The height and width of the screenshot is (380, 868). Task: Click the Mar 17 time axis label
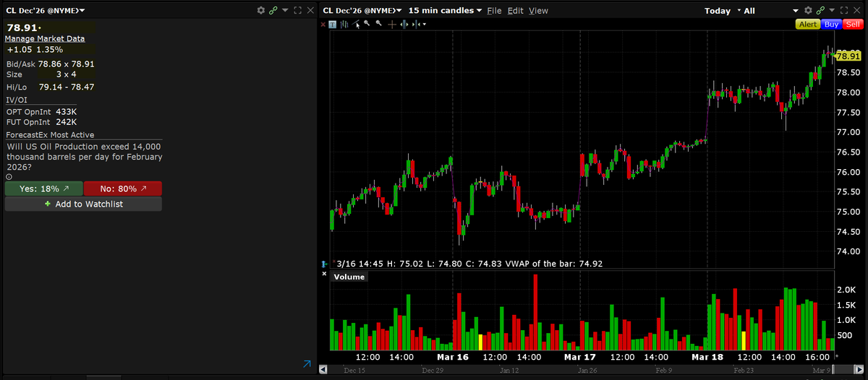pos(579,357)
